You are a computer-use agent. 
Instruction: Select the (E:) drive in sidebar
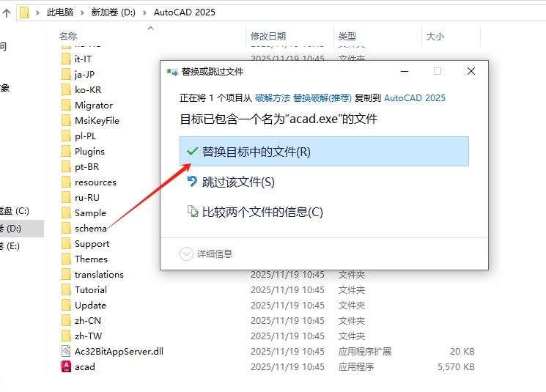10,246
